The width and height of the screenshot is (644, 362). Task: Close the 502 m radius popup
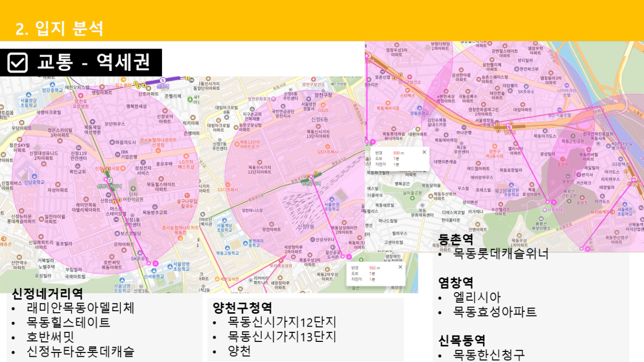coord(400,267)
